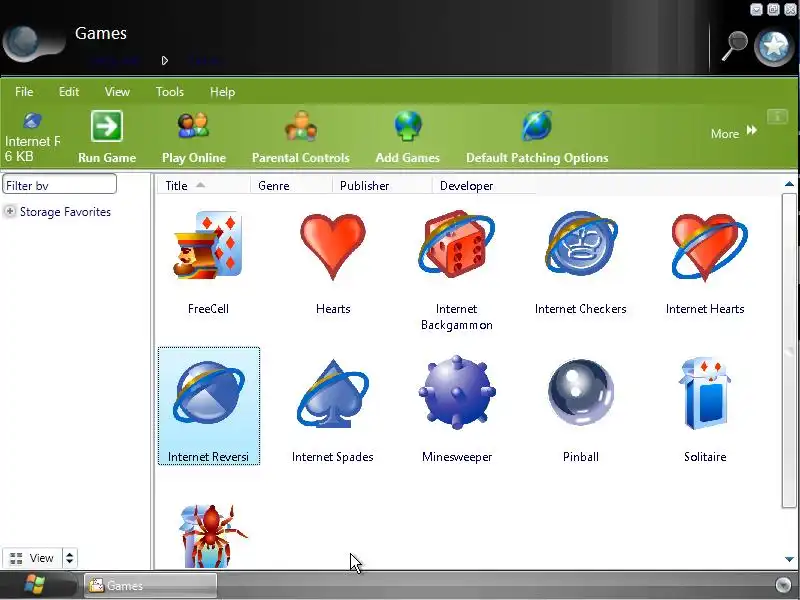Click the Run Game toolbar icon
Screen dimensions: 800x600
coord(107,126)
